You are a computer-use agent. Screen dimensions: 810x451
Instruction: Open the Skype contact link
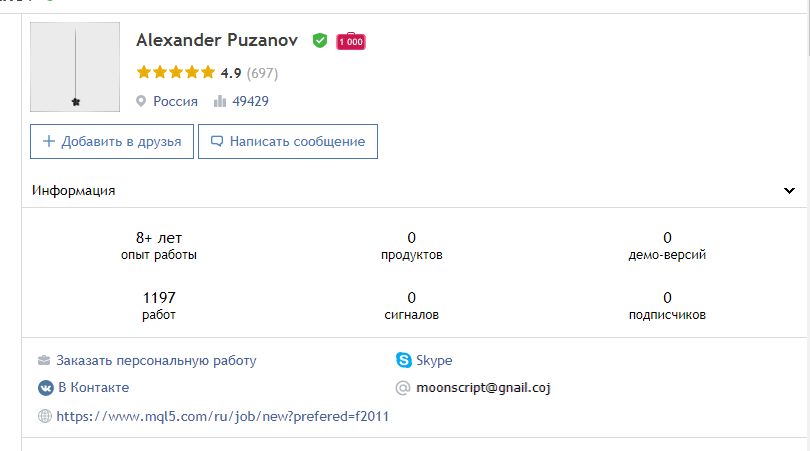[436, 361]
